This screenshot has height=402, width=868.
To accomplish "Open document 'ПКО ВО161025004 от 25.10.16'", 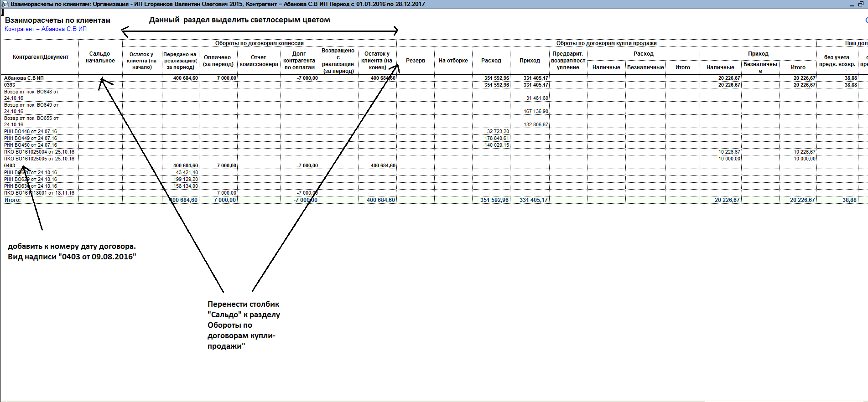I will (39, 152).
